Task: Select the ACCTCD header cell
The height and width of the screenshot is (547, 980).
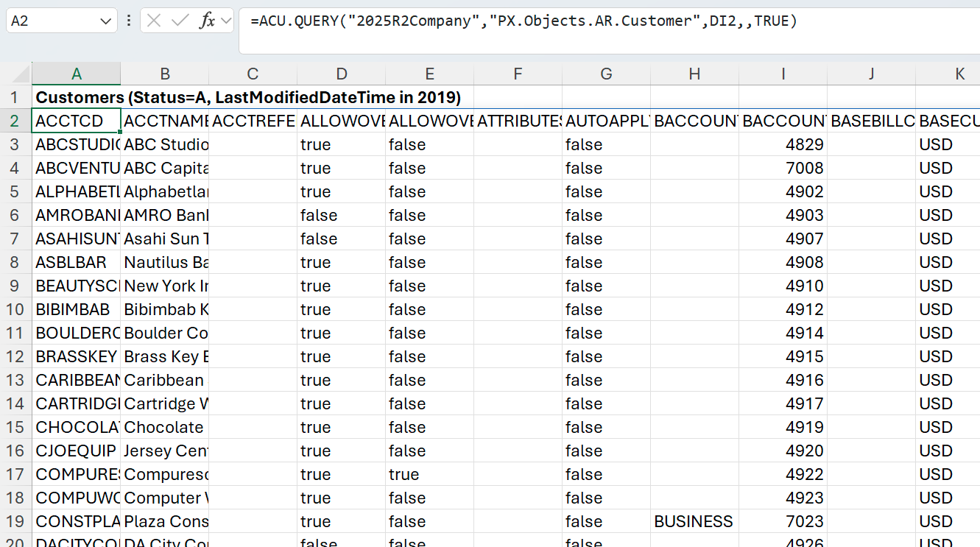Action: click(76, 121)
